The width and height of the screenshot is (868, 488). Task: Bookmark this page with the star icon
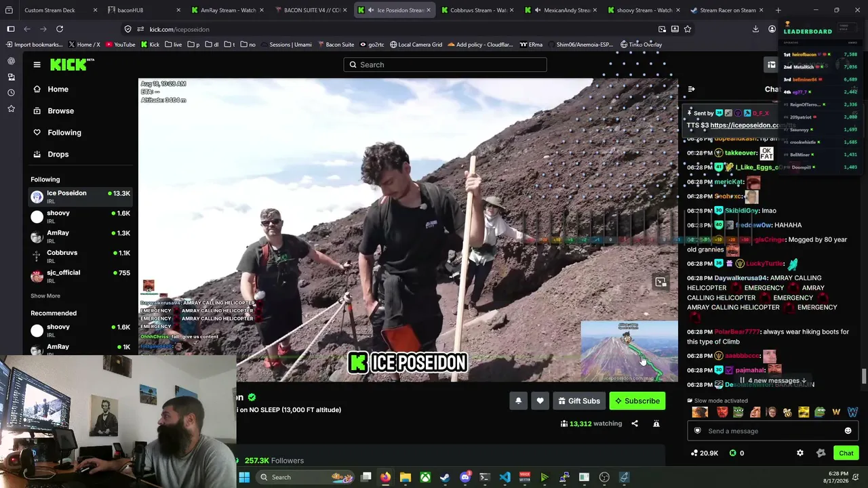(688, 29)
